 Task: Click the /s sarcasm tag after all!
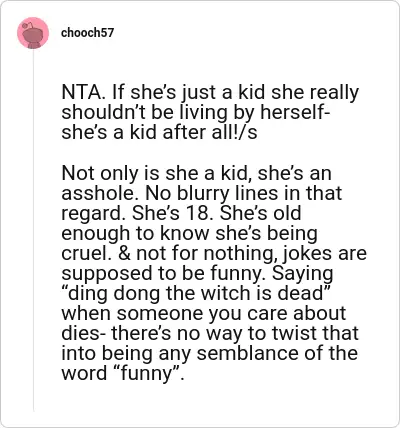[249, 132]
